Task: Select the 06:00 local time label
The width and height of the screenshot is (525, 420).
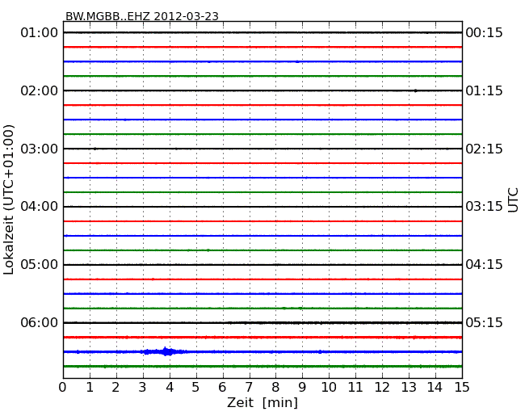Action: tap(40, 322)
